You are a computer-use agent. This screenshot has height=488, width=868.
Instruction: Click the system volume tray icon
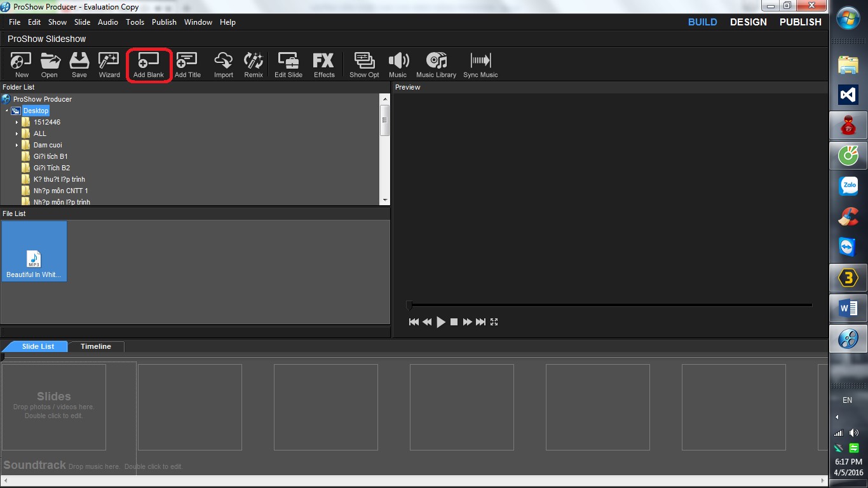[x=853, y=433]
